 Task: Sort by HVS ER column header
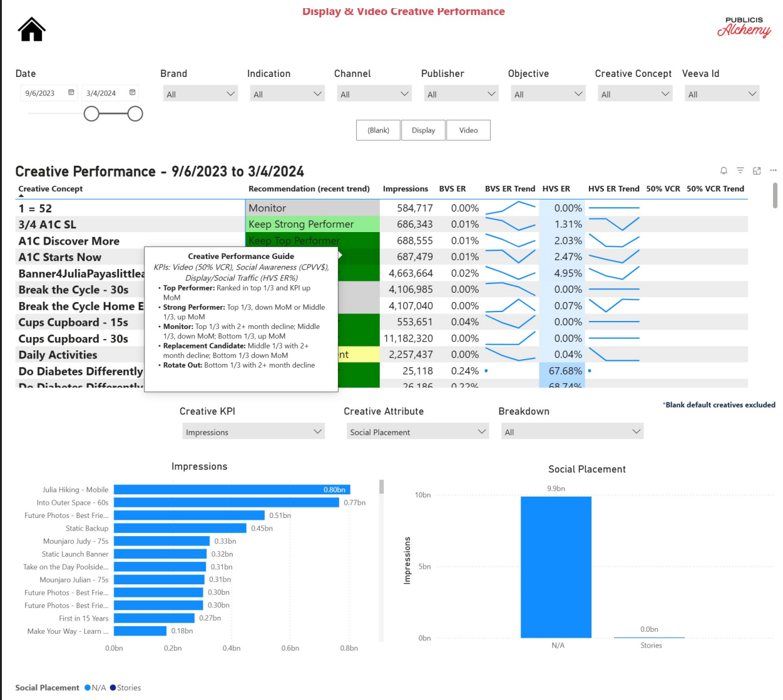(556, 189)
